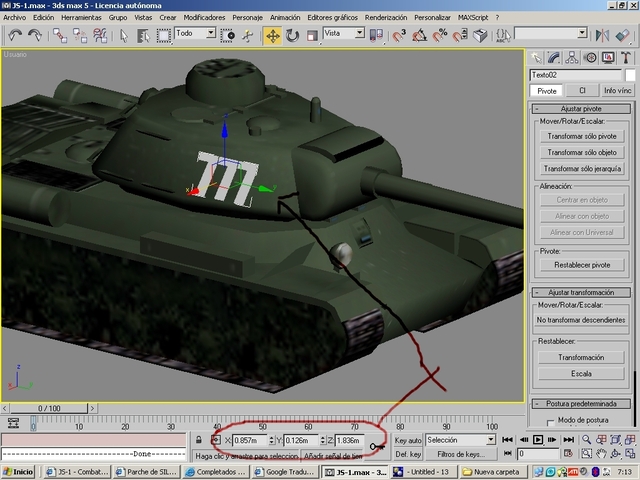Choose the Bind to Space Warp tool

tap(100, 36)
